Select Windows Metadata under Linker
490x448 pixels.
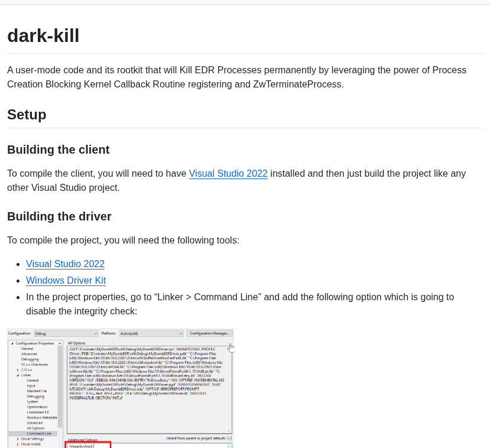point(42,418)
